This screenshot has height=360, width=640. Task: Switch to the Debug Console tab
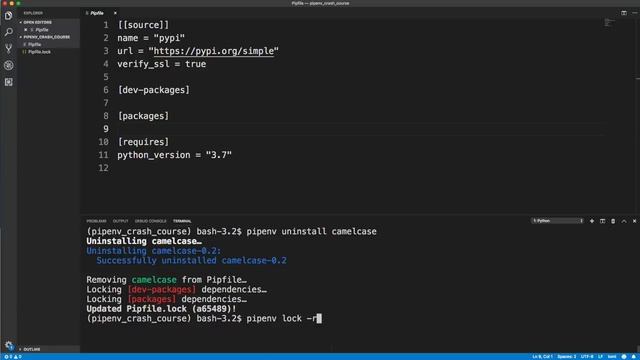pos(151,221)
